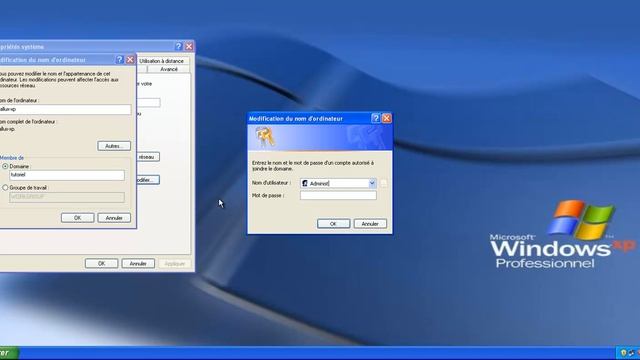The image size is (640, 360).
Task: Close the computer name change dialog
Action: [x=130, y=60]
